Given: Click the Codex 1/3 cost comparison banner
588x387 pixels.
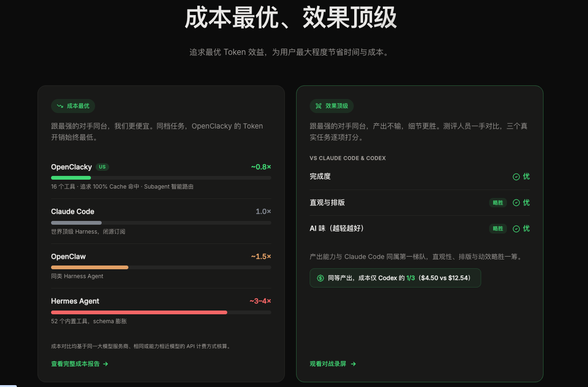Looking at the screenshot, I should [395, 278].
